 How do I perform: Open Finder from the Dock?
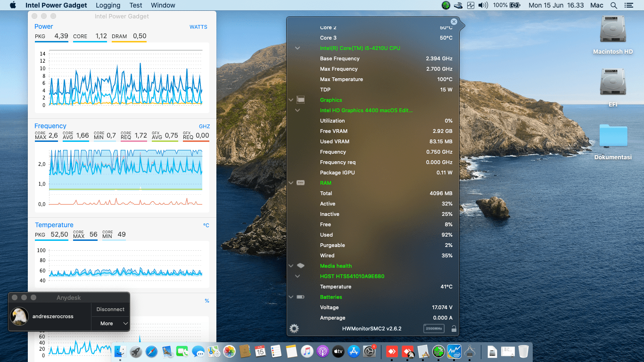tap(120, 351)
